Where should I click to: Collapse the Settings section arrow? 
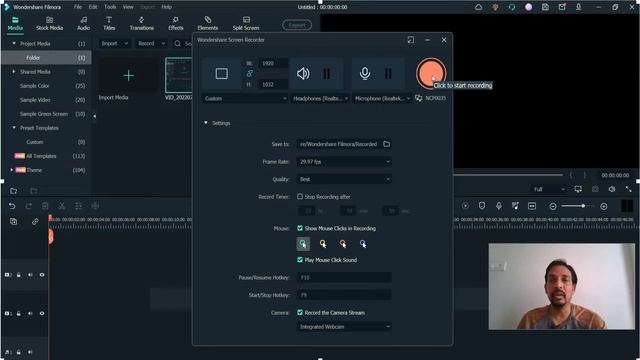[x=206, y=123]
